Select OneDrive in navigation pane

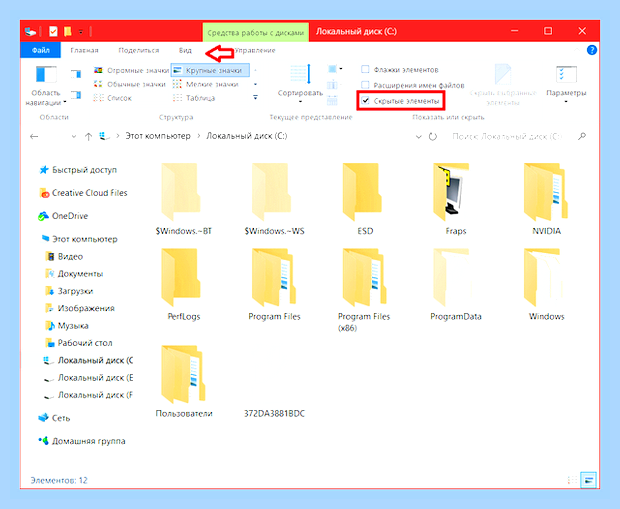63,216
